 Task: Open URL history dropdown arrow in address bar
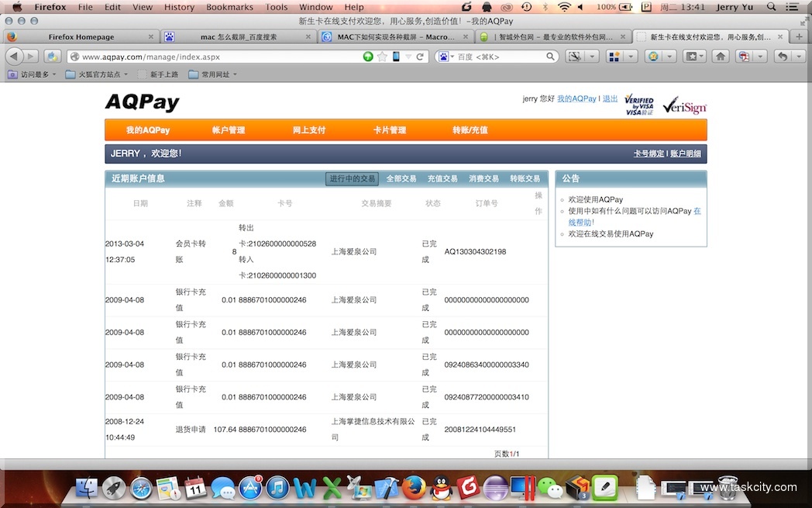pos(408,57)
